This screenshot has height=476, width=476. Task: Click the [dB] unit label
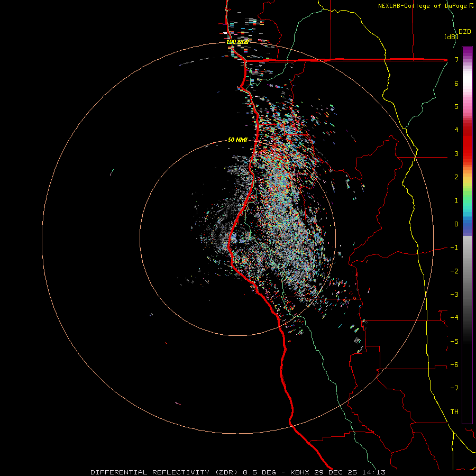451,36
